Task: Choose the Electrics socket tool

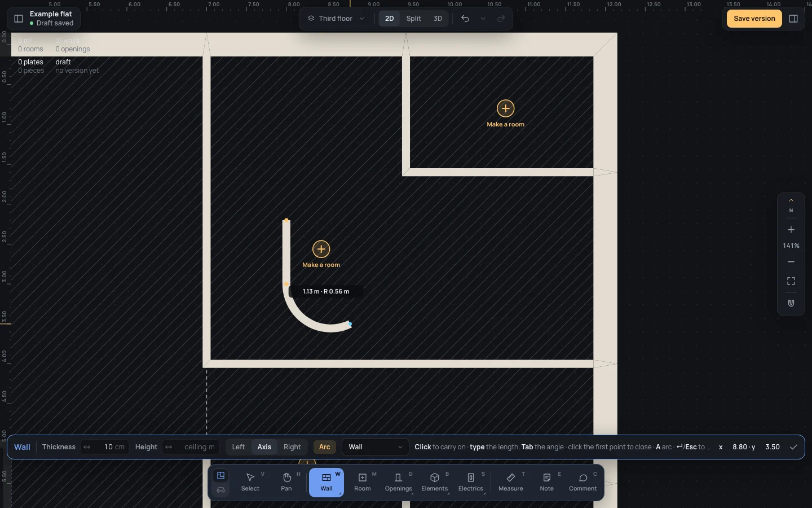Action: [x=471, y=483]
